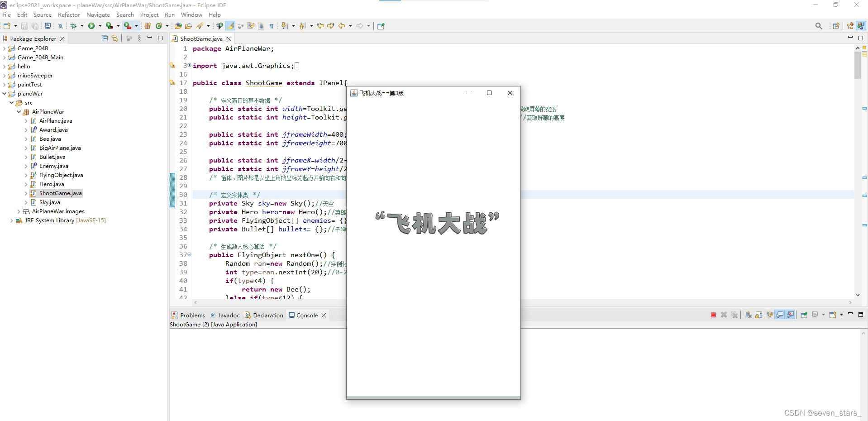Click the editor vertical scrollbar thumb
The height and width of the screenshot is (421, 868).
pos(858,66)
